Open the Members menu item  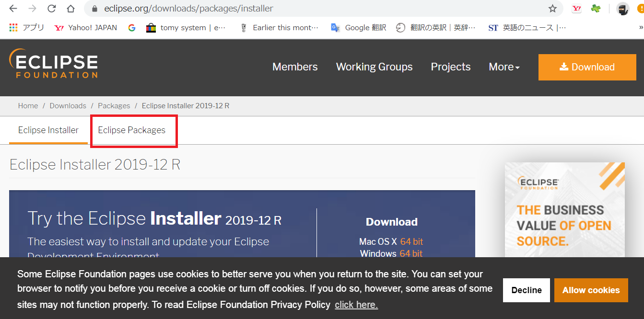pos(295,67)
